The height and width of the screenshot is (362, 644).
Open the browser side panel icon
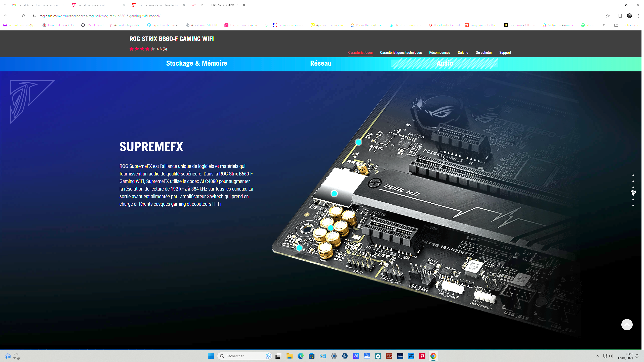click(620, 16)
